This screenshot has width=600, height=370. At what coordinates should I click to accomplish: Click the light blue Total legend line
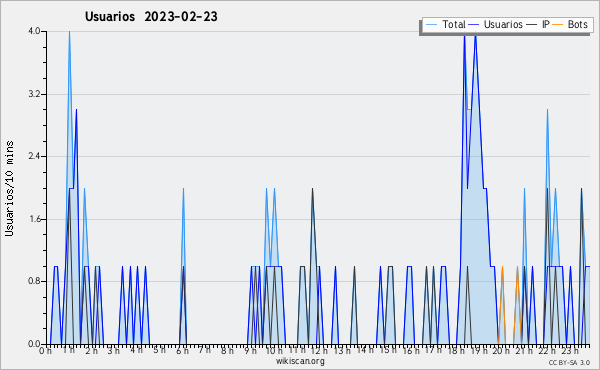431,25
